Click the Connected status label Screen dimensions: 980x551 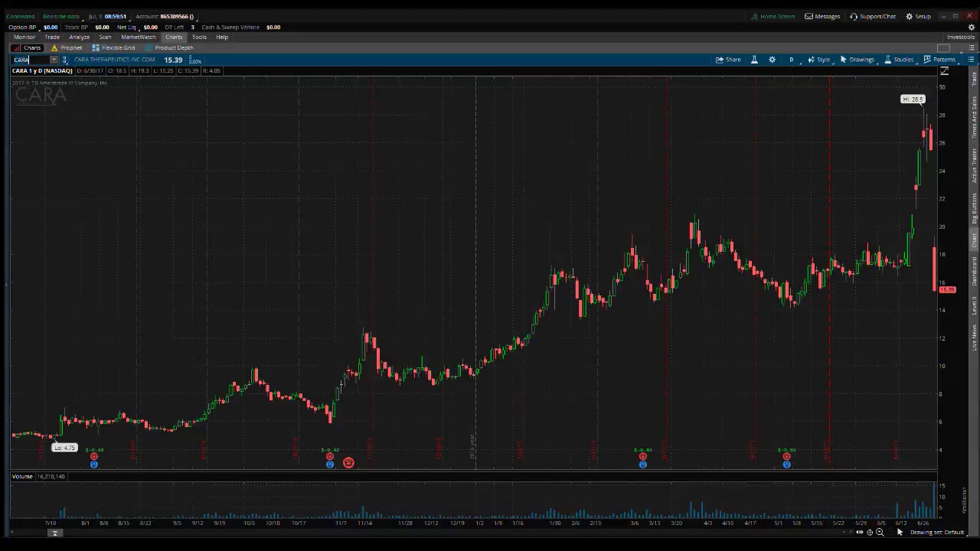(x=21, y=16)
